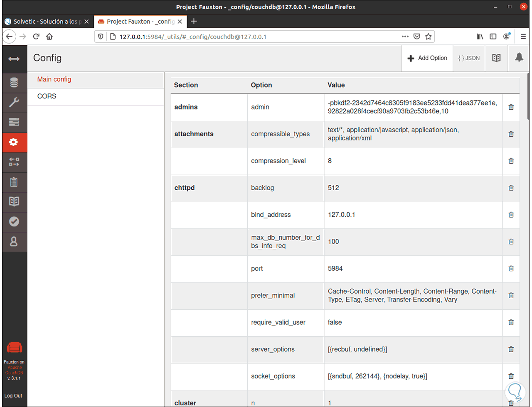Delete the port option

coord(511,269)
